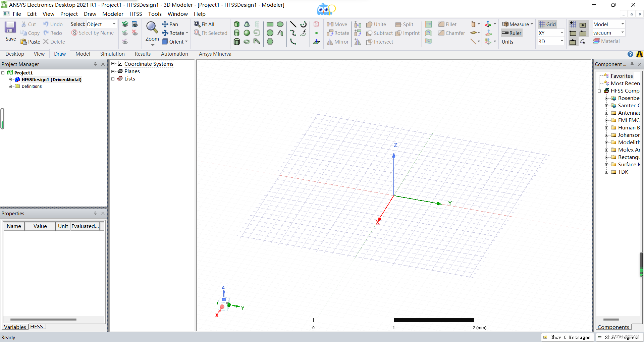Image resolution: width=644 pixels, height=342 pixels.
Task: Pin the Project Manager panel
Action: coord(95,64)
